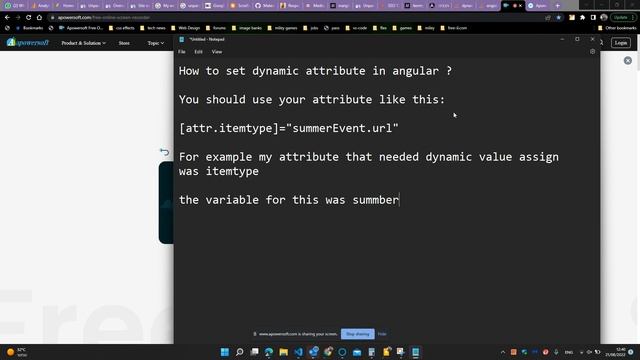Screen dimensions: 640x360
Task: Bookmark this page with the star icon
Action: (558, 18)
